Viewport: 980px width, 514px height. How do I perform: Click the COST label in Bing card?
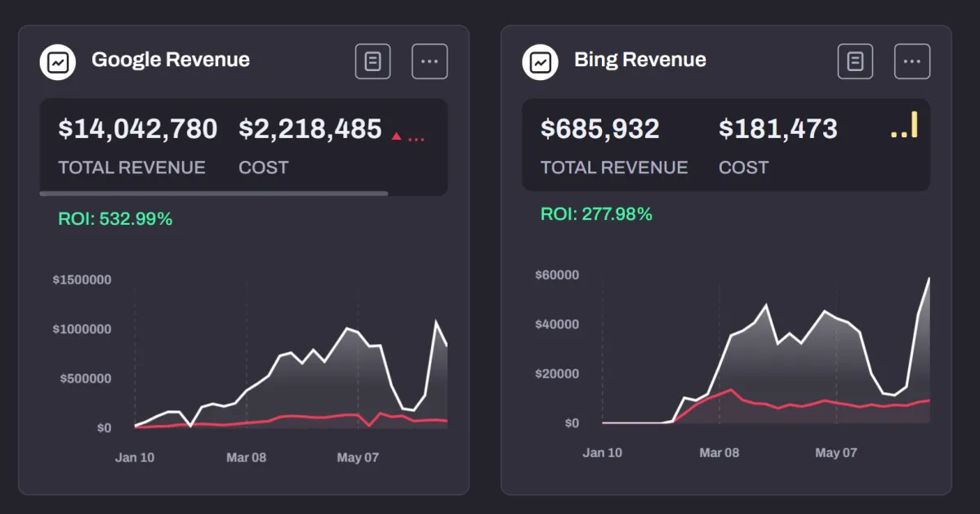point(744,168)
